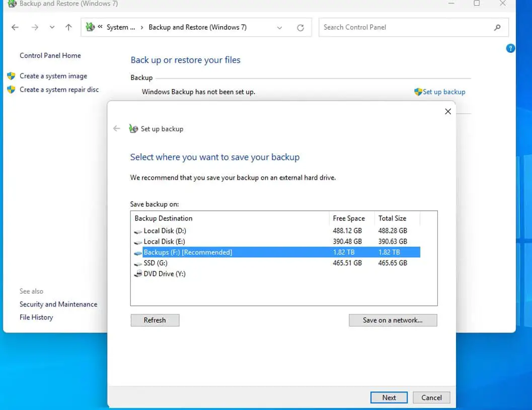The height and width of the screenshot is (410, 532).
Task: Click the back arrow in Set up backup dialog
Action: [117, 129]
